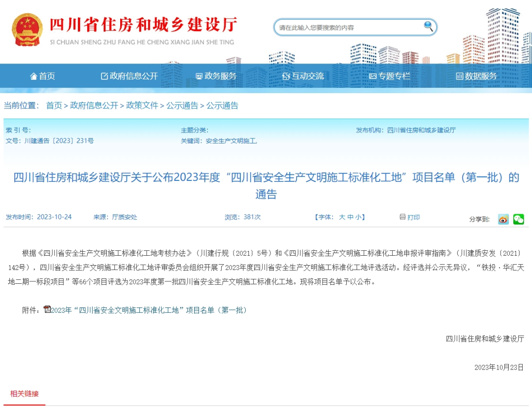Share the notice via WeChat icon

518,219
